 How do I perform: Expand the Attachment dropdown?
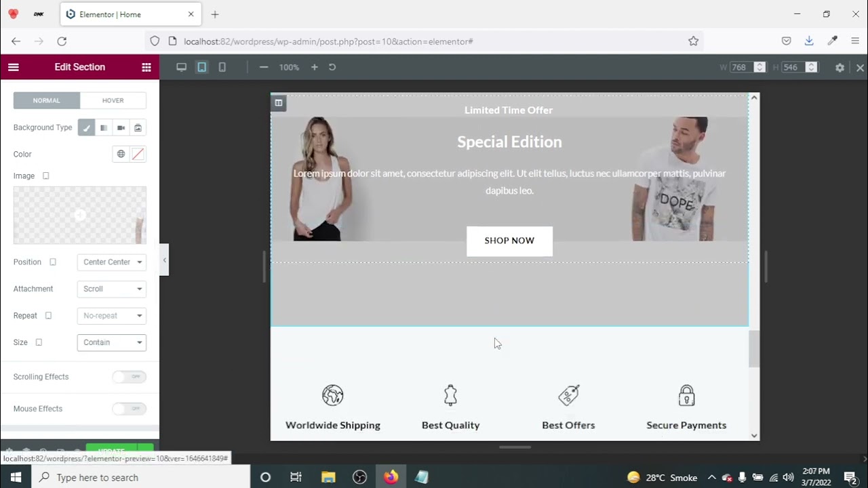click(112, 289)
